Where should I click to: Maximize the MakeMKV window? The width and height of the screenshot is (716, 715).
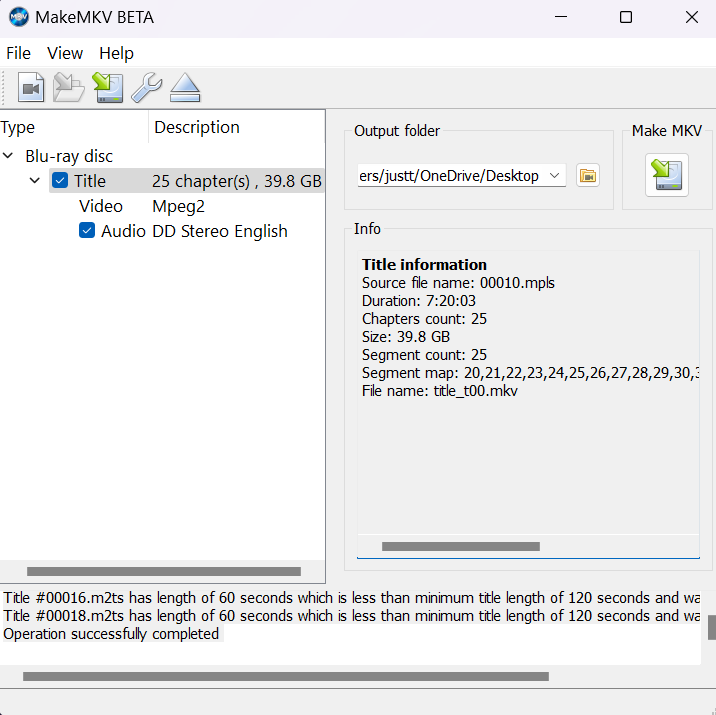[x=626, y=17]
